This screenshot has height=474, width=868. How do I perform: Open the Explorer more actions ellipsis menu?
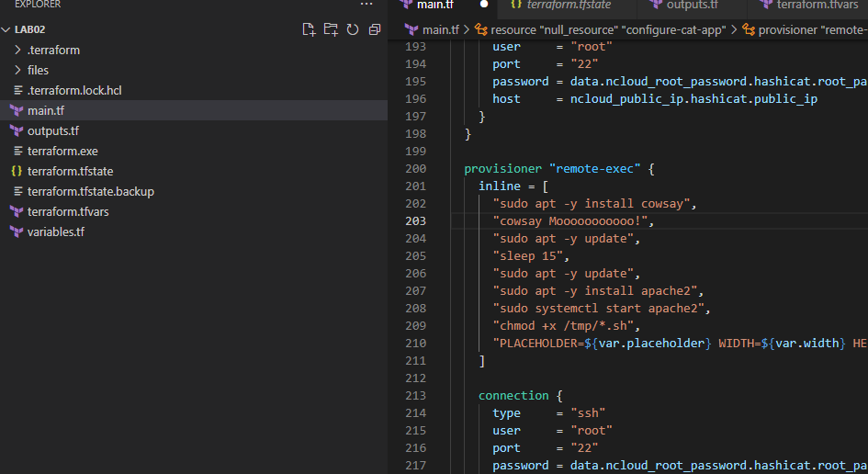[366, 5]
